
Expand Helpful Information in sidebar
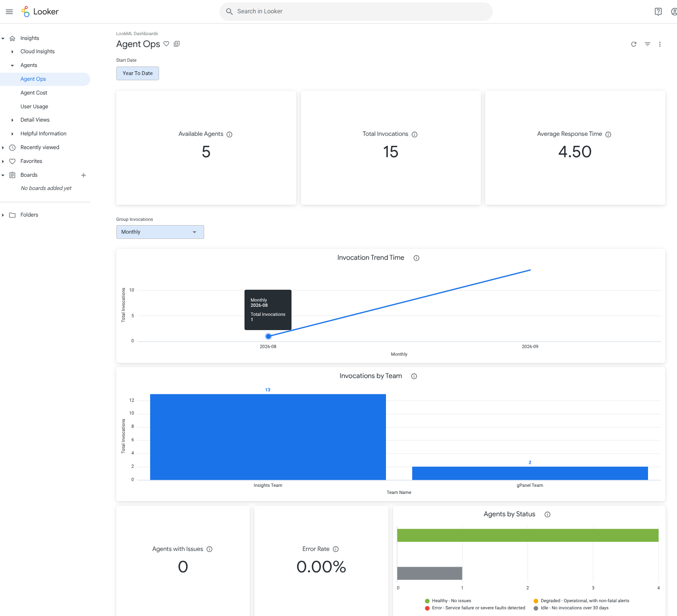(x=12, y=134)
